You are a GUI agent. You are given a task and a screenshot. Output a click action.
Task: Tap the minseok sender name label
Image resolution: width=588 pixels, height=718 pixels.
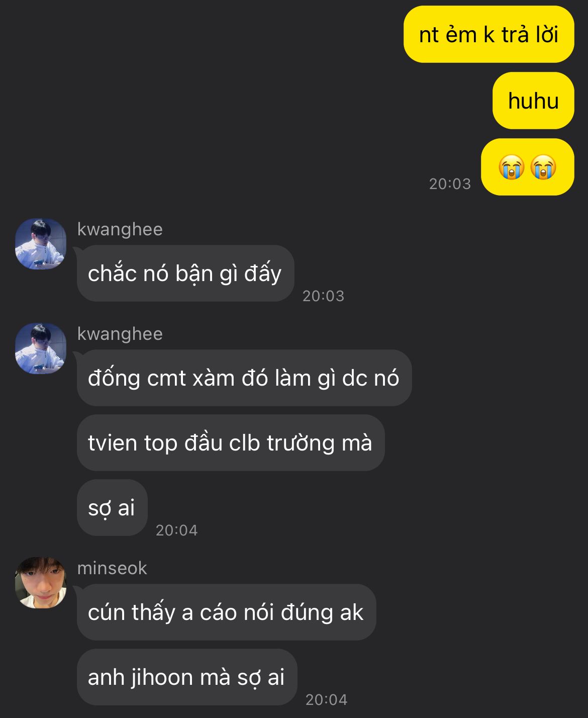112,568
